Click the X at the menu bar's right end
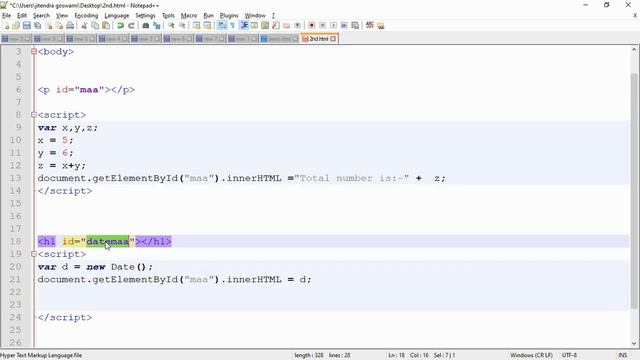 tap(635, 15)
